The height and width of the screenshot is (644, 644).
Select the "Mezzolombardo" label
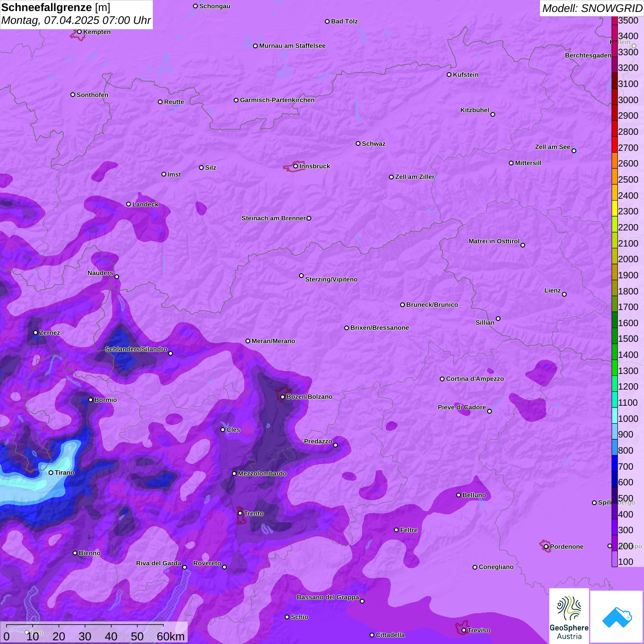(262, 473)
